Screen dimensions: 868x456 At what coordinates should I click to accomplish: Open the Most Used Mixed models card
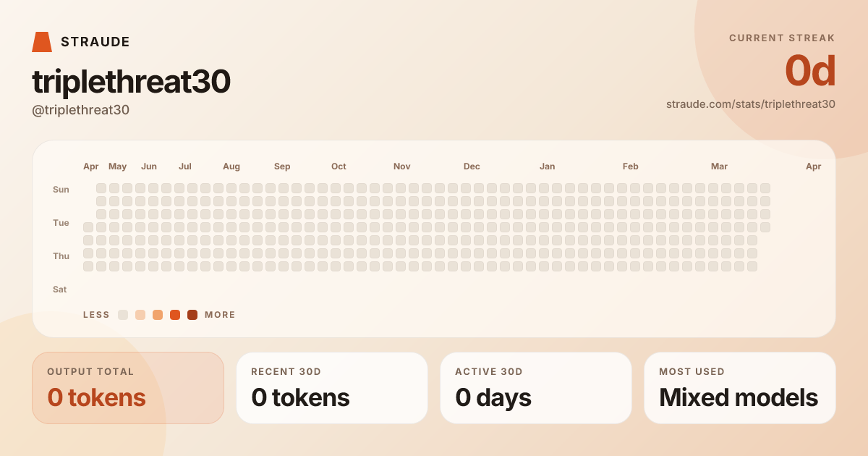click(x=740, y=388)
